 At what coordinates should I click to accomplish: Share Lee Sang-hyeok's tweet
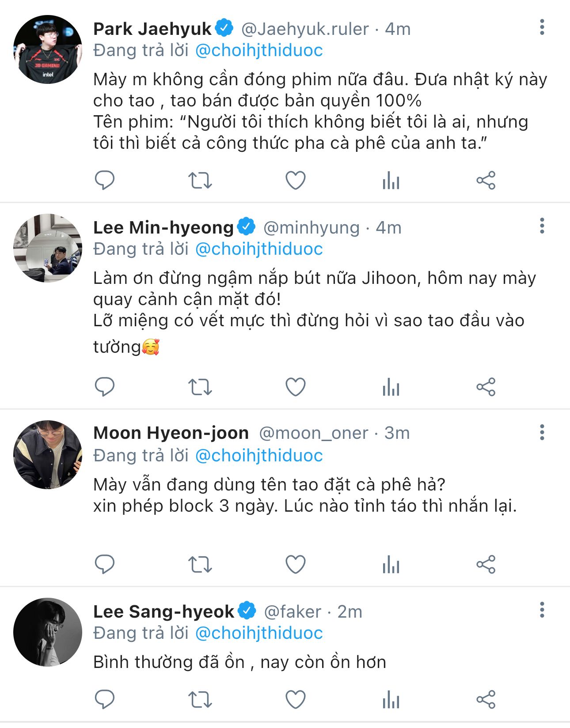[x=486, y=700]
